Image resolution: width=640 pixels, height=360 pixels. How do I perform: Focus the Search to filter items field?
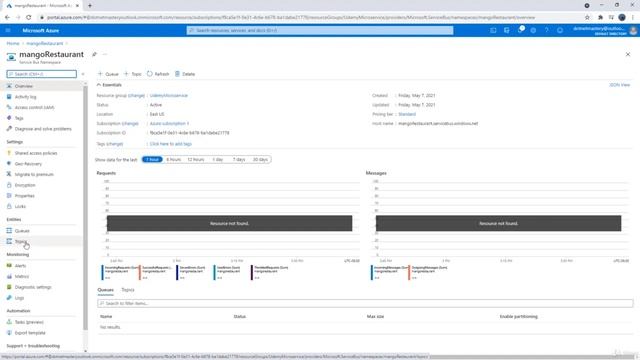click(x=365, y=303)
